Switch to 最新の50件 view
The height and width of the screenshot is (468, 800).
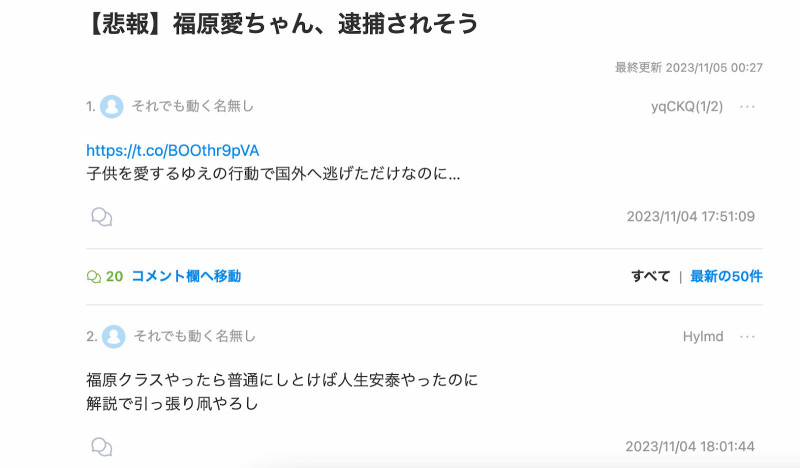[x=726, y=276]
